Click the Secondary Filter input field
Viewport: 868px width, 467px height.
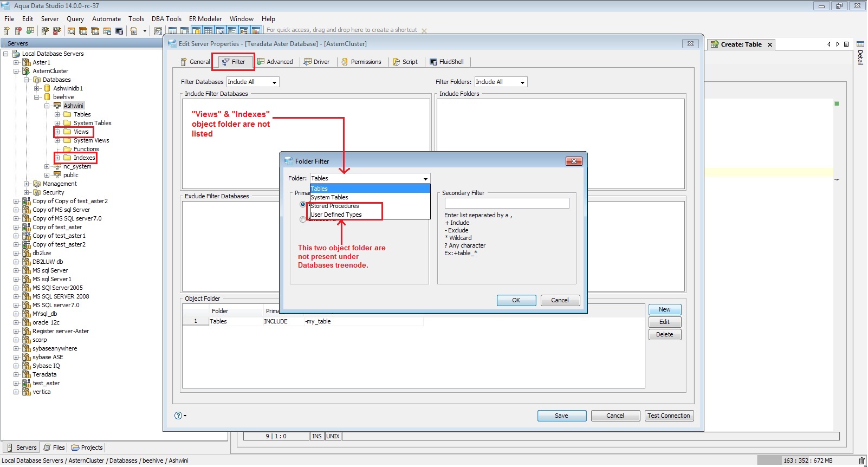(507, 203)
